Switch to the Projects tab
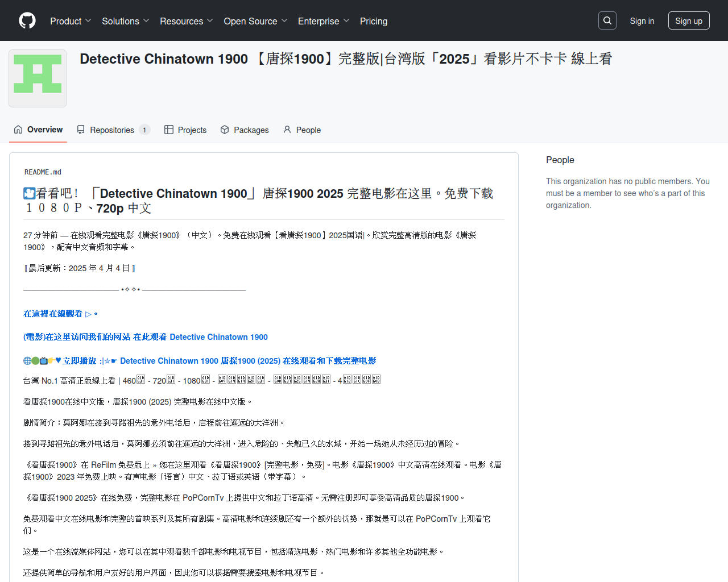The width and height of the screenshot is (728, 582). point(185,130)
